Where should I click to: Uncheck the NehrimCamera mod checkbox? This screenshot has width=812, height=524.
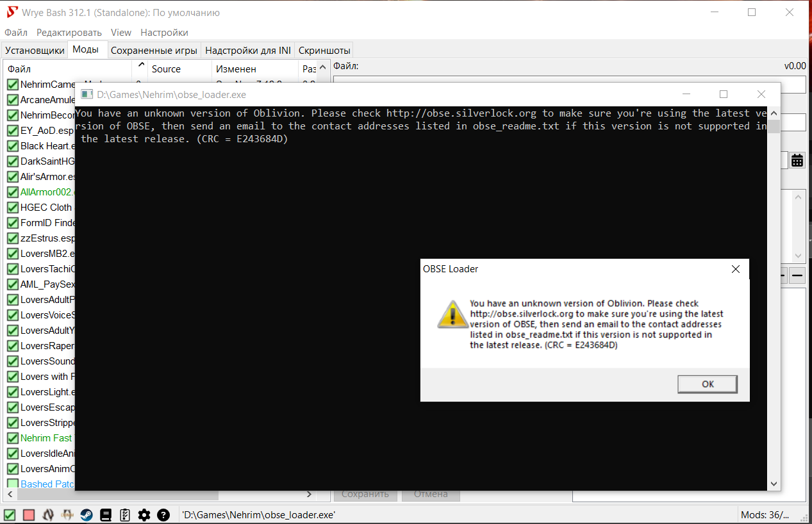12,85
